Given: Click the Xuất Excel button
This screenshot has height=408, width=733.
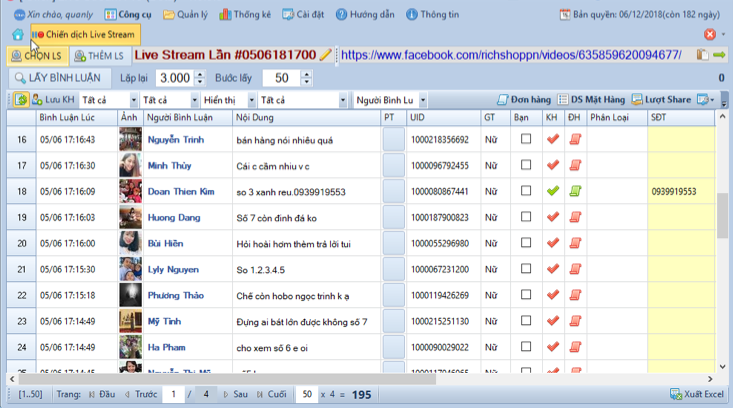Looking at the screenshot, I should [x=699, y=394].
